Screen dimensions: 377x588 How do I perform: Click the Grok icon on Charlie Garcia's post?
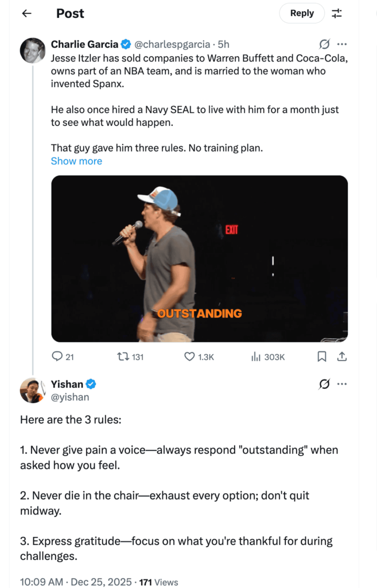point(324,44)
